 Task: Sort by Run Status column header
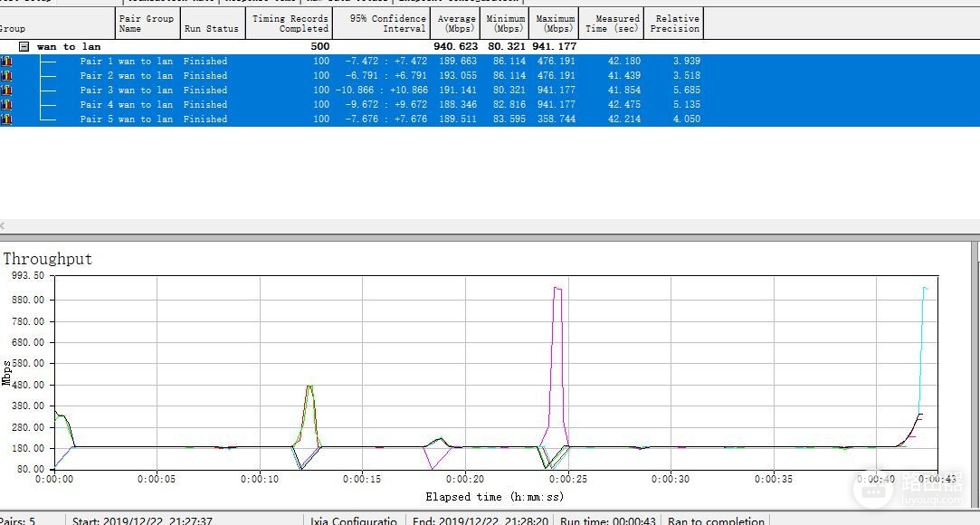pos(214,24)
